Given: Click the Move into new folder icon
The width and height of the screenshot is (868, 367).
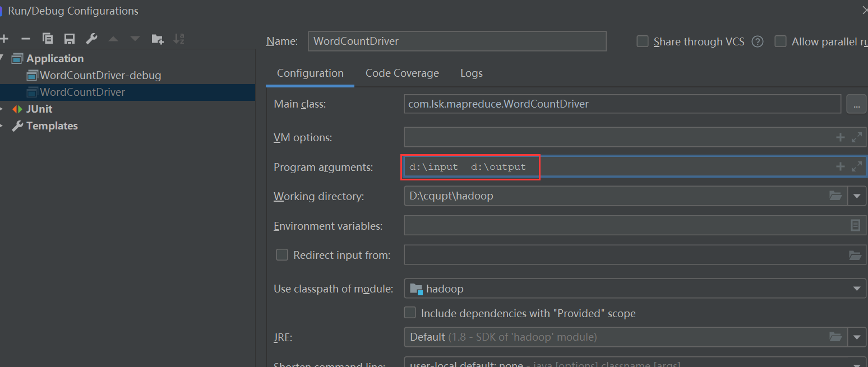Looking at the screenshot, I should click(x=158, y=39).
